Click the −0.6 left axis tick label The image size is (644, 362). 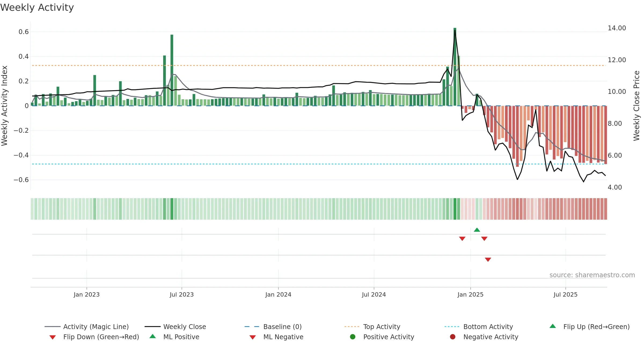[x=21, y=180]
